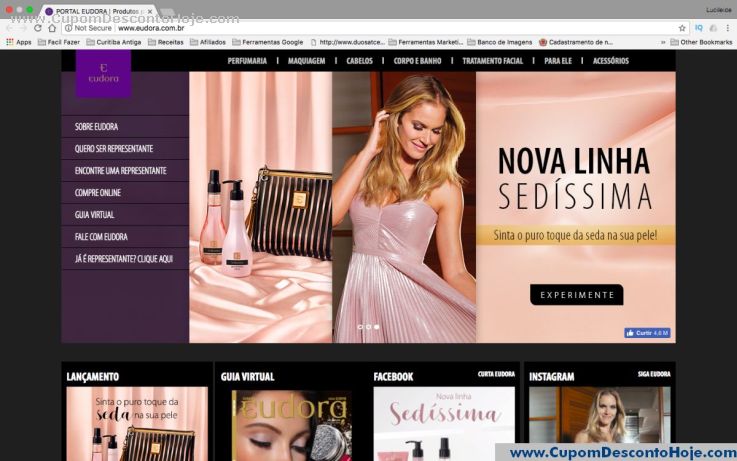Image resolution: width=737 pixels, height=461 pixels.
Task: Open the Tratamento Facial menu
Action: coord(493,61)
